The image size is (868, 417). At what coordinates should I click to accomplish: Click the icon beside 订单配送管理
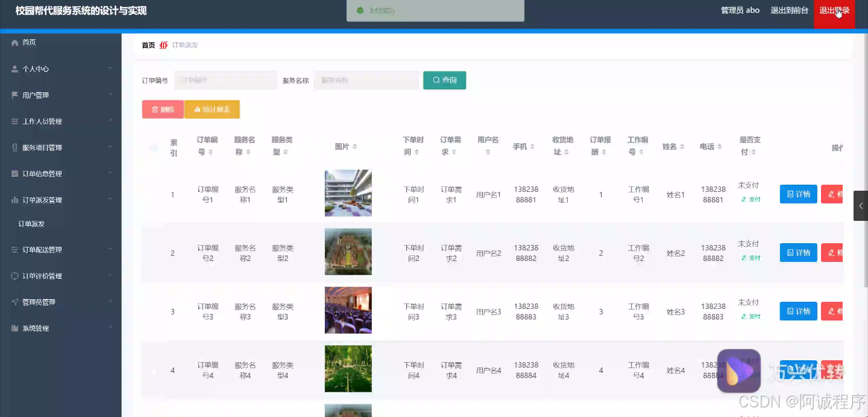15,250
